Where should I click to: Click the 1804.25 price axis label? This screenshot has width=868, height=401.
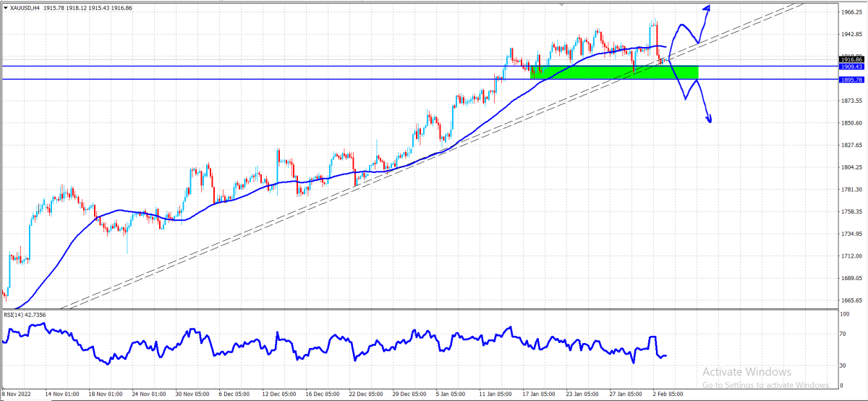(851, 168)
